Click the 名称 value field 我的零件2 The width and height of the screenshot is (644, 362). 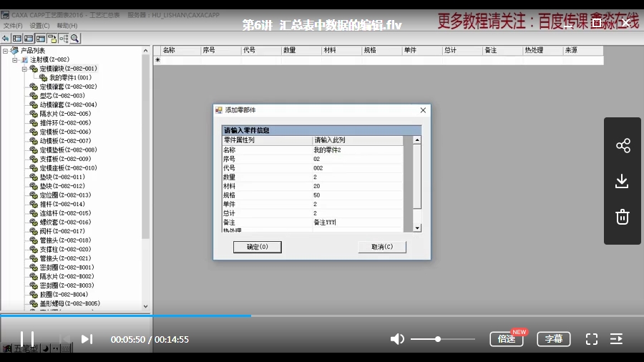357,150
